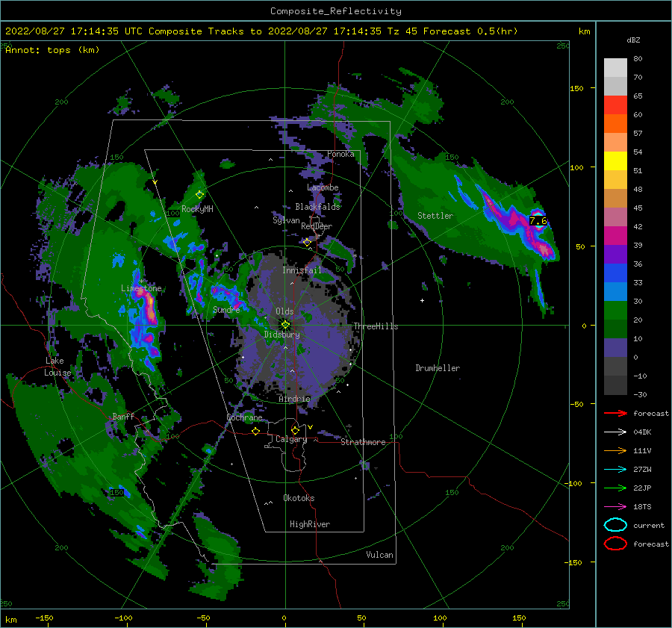Select the Sundre town label
The width and height of the screenshot is (672, 628).
(x=226, y=309)
